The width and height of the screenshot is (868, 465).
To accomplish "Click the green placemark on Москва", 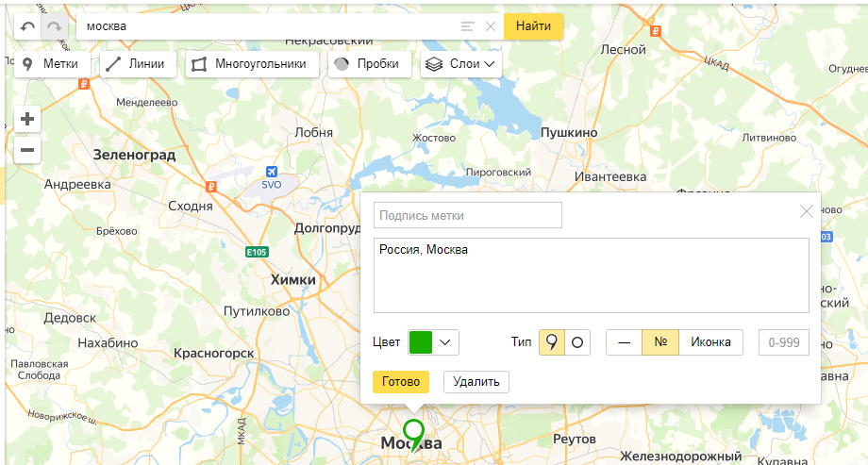I will tap(413, 435).
